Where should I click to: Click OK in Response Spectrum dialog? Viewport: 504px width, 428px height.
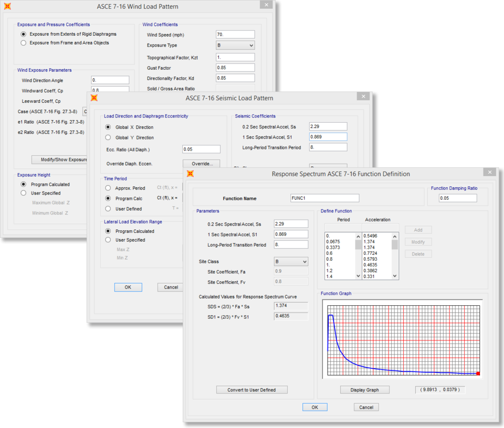314,407
